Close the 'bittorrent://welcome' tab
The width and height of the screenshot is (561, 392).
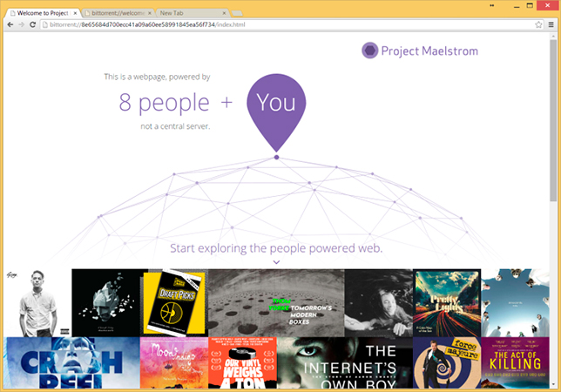tap(150, 13)
